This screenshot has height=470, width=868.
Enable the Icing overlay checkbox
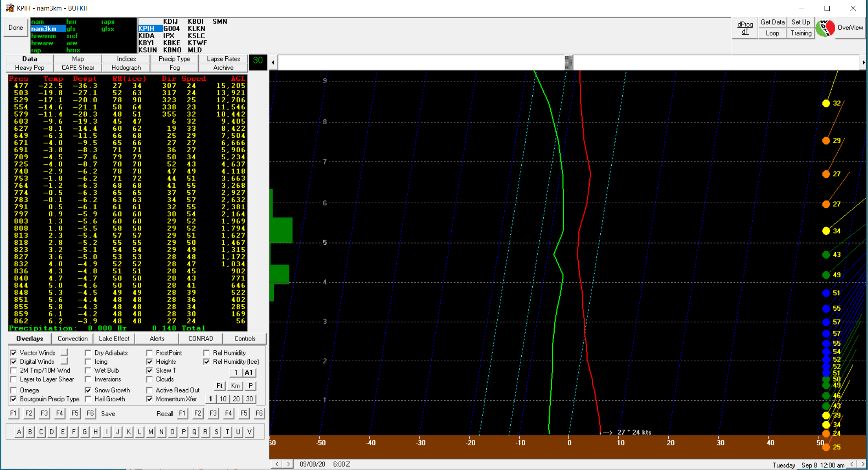(88, 362)
